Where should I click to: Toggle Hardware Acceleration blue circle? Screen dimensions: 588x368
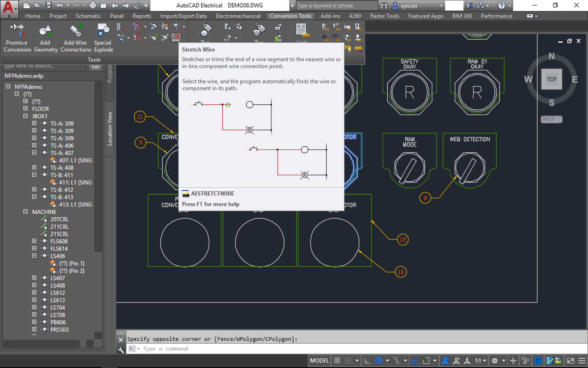538,360
